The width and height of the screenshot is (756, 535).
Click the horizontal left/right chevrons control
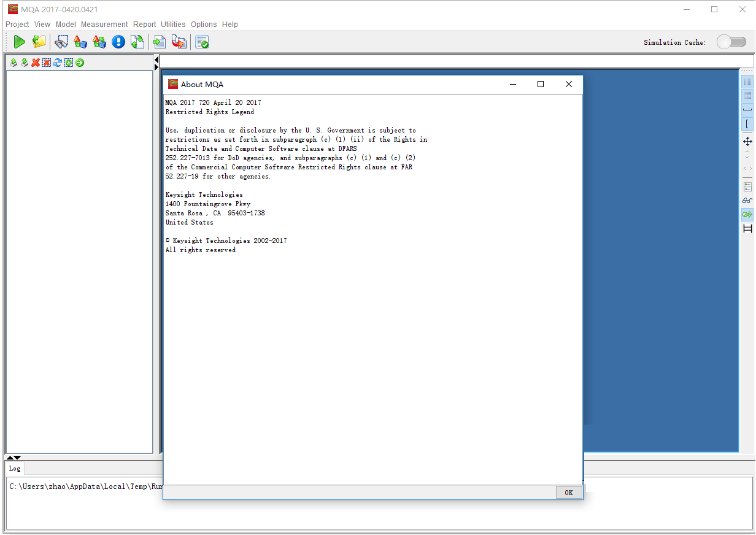click(747, 169)
